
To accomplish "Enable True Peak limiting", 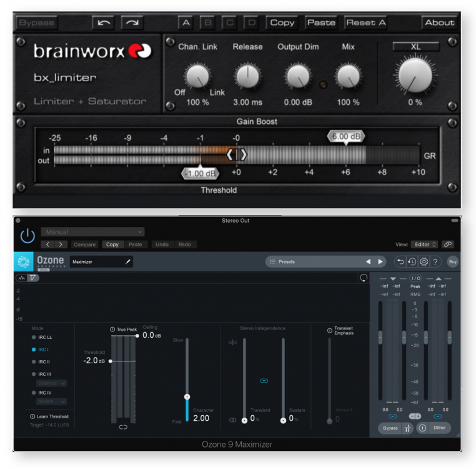I will 112,329.
